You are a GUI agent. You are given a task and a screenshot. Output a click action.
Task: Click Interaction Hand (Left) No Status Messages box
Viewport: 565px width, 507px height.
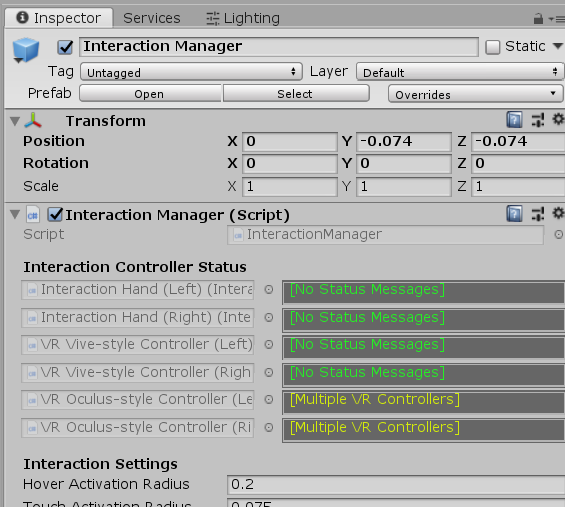pyautogui.click(x=424, y=292)
